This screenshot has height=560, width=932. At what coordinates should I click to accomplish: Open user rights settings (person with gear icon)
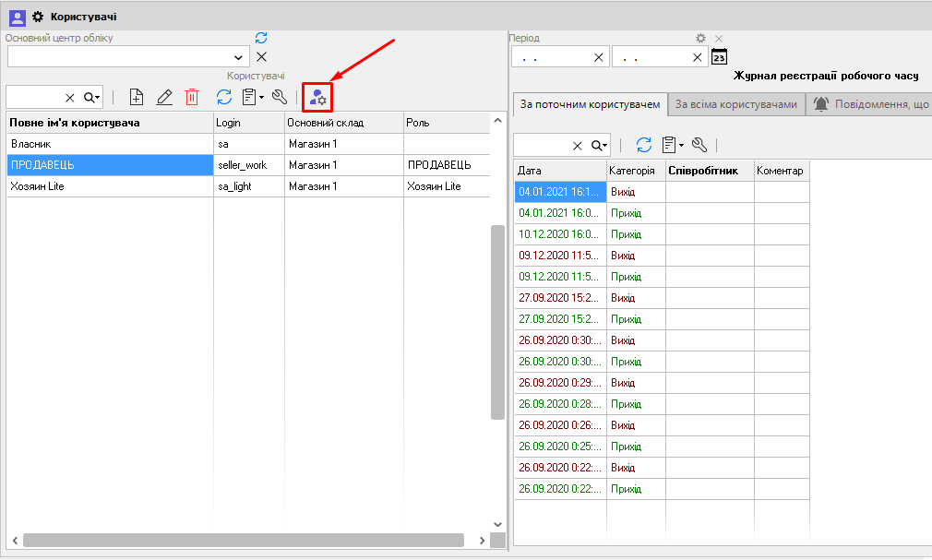pyautogui.click(x=317, y=96)
